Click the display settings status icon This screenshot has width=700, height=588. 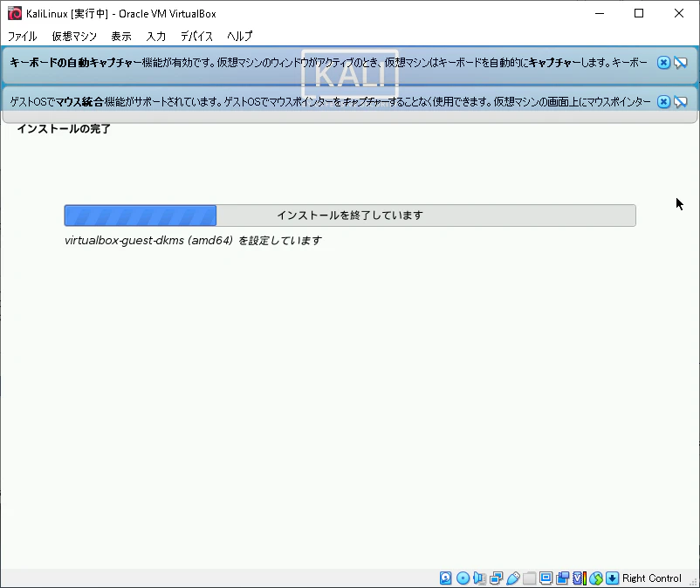pos(546,578)
